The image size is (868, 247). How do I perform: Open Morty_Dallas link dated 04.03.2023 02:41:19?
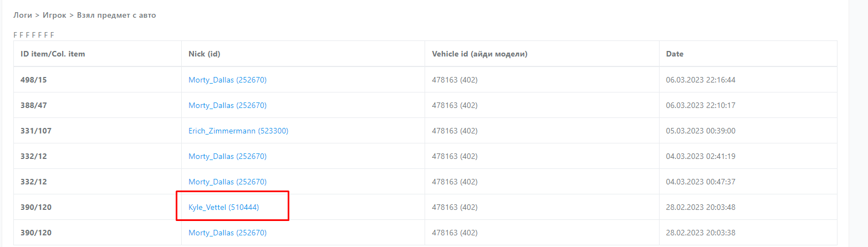[227, 156]
